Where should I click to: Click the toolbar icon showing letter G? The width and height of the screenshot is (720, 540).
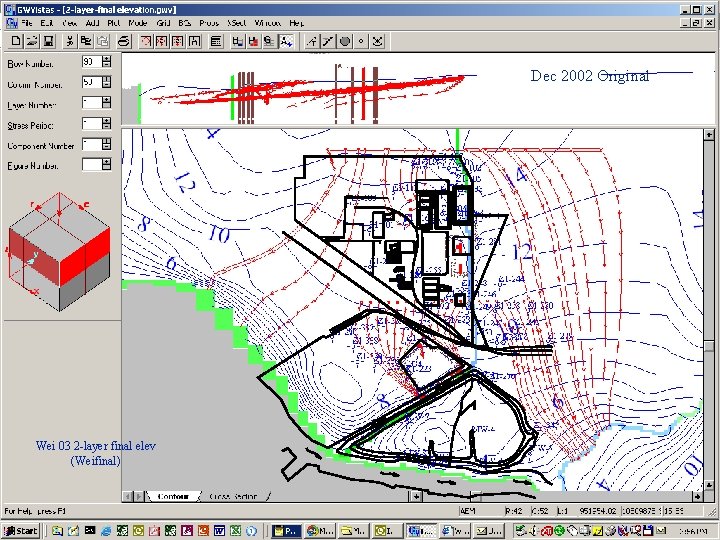point(269,41)
